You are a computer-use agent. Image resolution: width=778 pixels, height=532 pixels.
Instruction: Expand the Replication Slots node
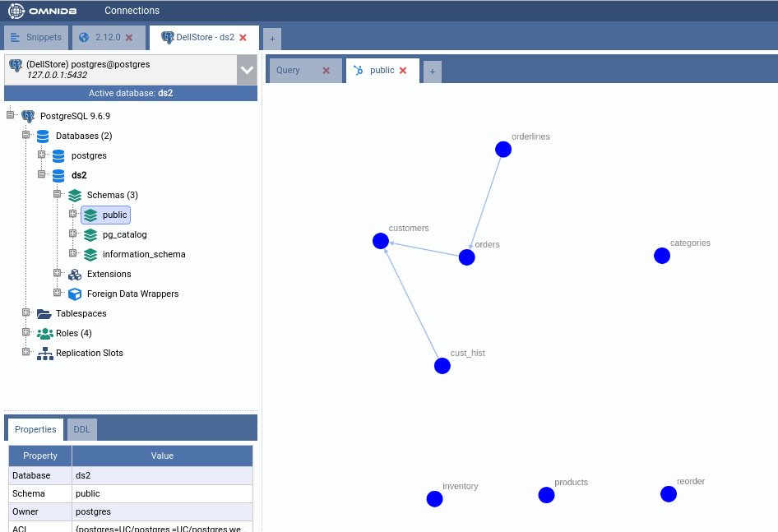(x=25, y=352)
